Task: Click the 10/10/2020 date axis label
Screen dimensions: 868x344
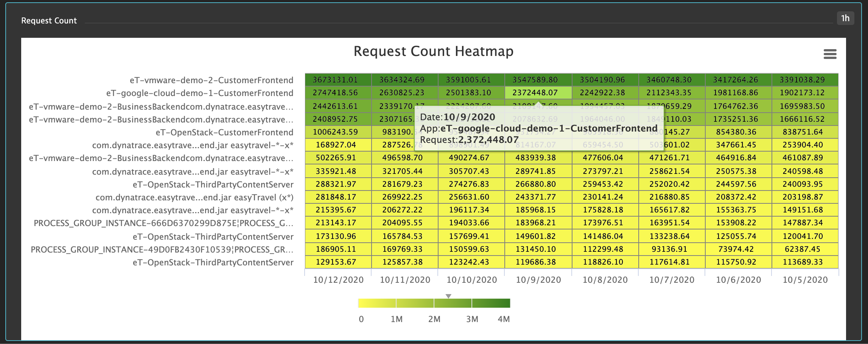Action: point(471,280)
